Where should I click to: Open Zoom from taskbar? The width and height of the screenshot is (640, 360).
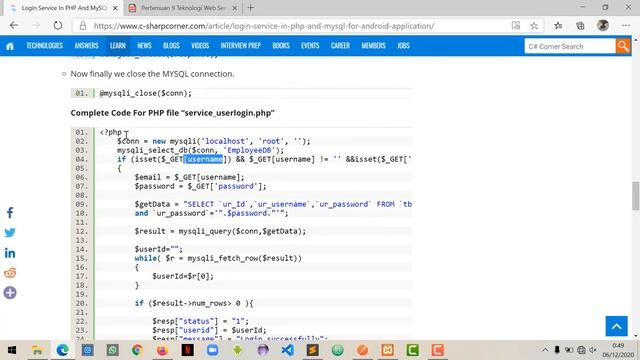tap(212, 350)
